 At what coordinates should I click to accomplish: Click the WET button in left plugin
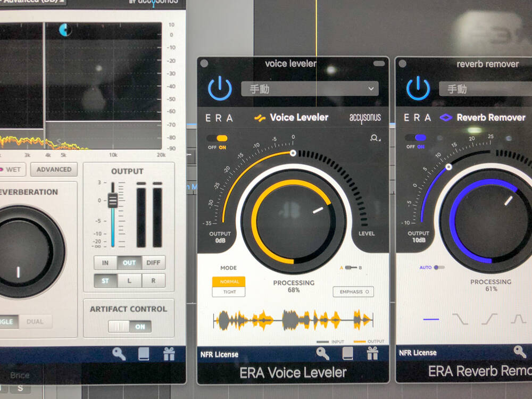click(12, 169)
